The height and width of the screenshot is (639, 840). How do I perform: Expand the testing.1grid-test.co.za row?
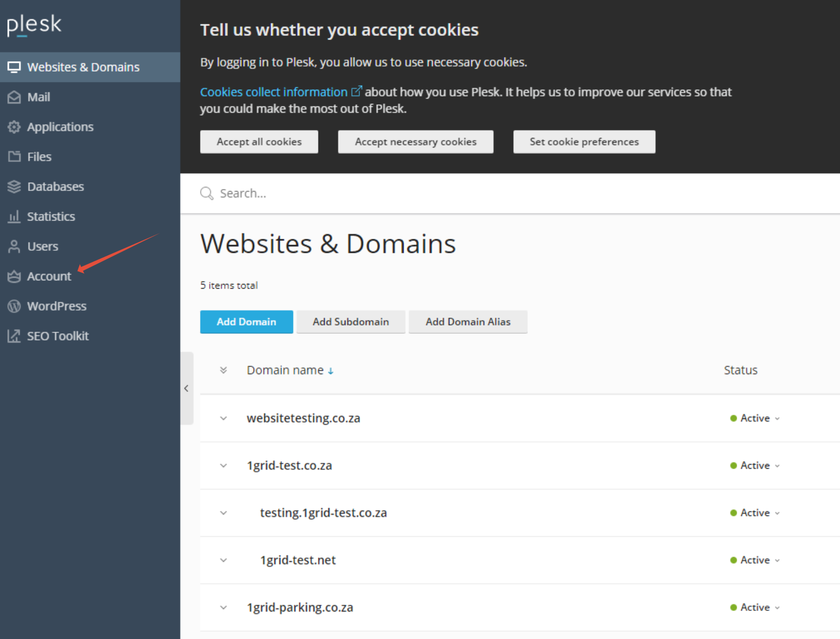click(x=223, y=513)
